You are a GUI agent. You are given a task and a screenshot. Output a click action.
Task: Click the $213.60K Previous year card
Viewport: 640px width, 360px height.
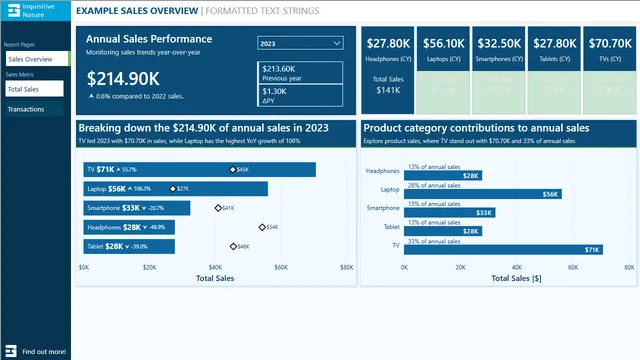pyautogui.click(x=300, y=73)
